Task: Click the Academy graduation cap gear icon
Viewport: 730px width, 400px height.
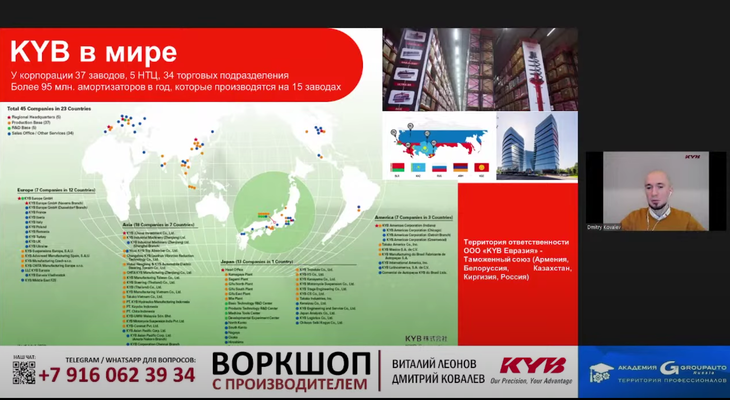Action: [x=601, y=373]
